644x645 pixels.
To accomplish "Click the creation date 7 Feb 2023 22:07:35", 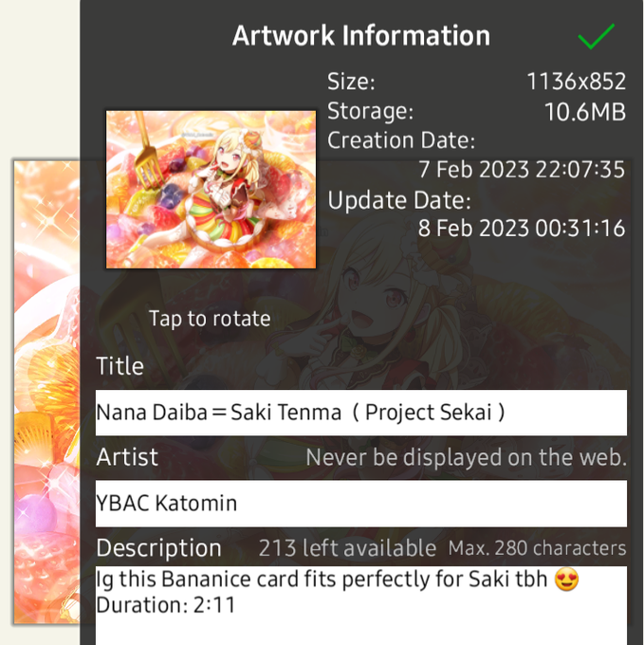I will coord(522,170).
